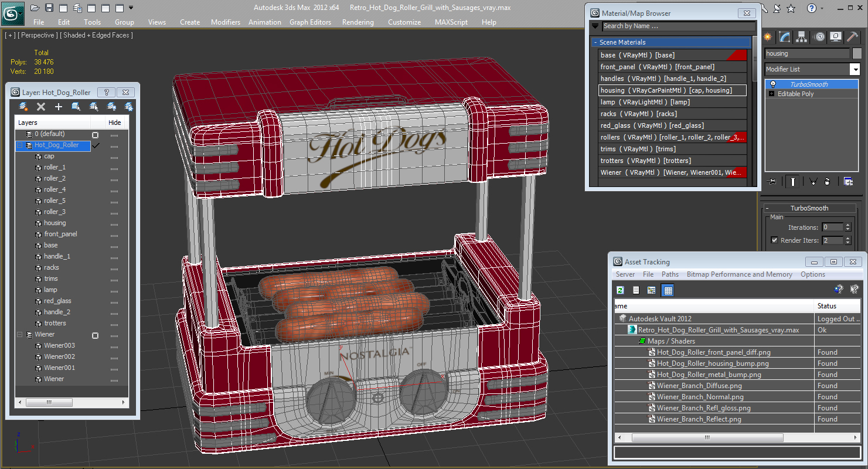
Task: Open quick access toolbar customize dropdown arrow
Action: tap(131, 8)
